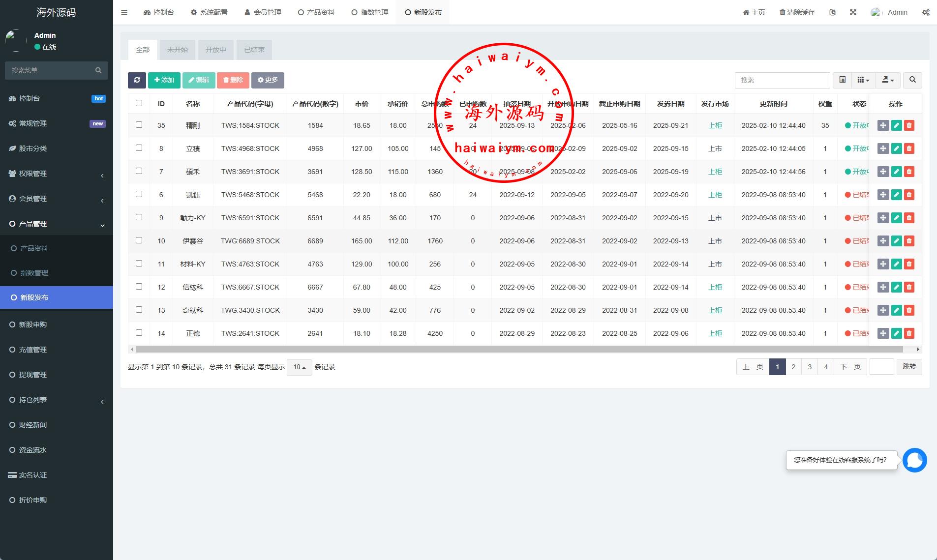Viewport: 937px width, 560px height.
Task: Click the drag-move icon for row 凱鈺
Action: (x=883, y=195)
